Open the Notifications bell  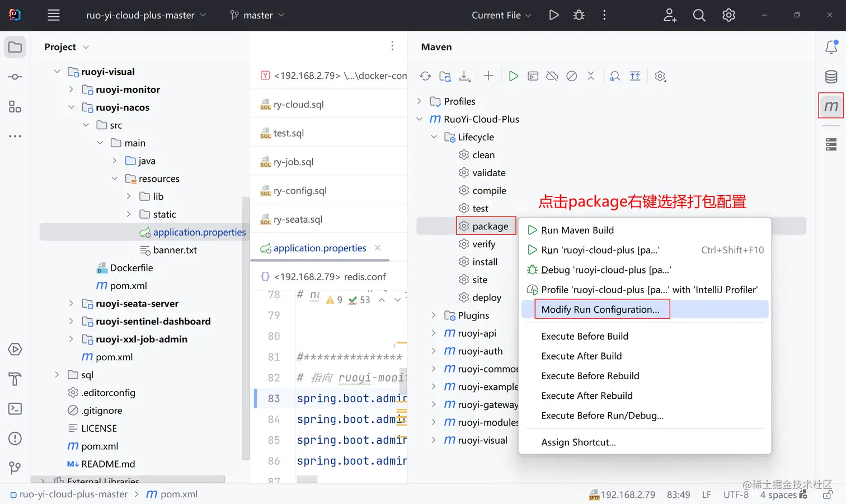(831, 47)
